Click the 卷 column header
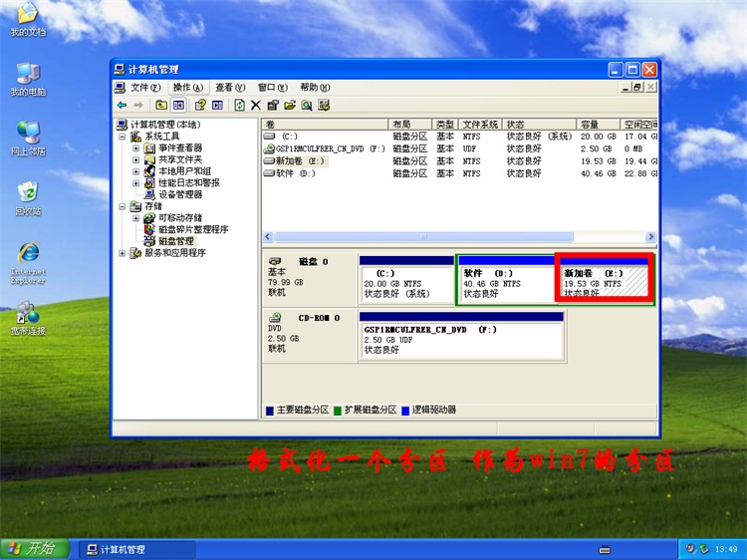Image resolution: width=747 pixels, height=560 pixels. click(x=325, y=125)
